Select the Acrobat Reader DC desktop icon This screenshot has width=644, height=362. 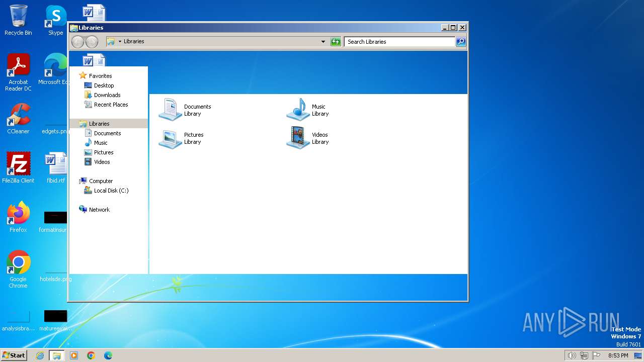pos(18,72)
